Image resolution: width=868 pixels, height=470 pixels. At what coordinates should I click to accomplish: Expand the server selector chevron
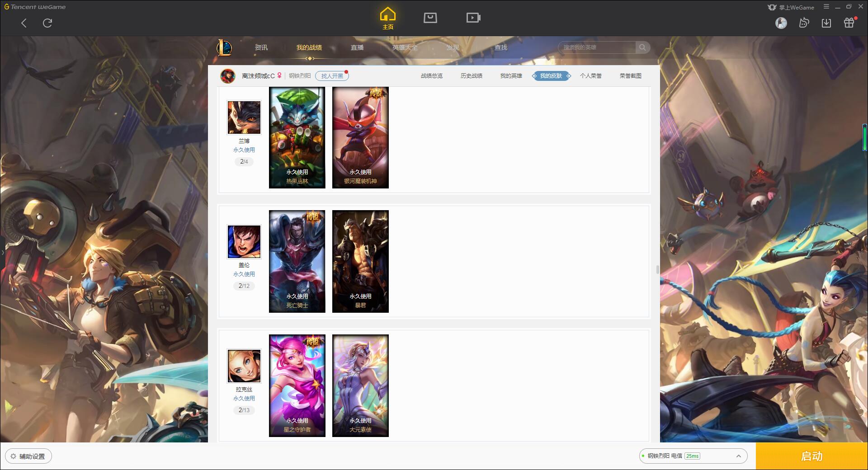(738, 456)
